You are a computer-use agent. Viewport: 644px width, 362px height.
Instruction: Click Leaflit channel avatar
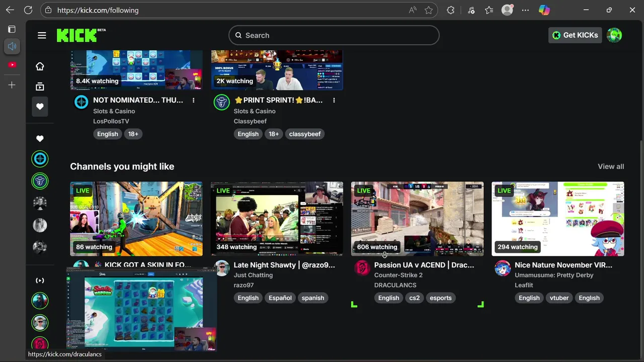502,268
